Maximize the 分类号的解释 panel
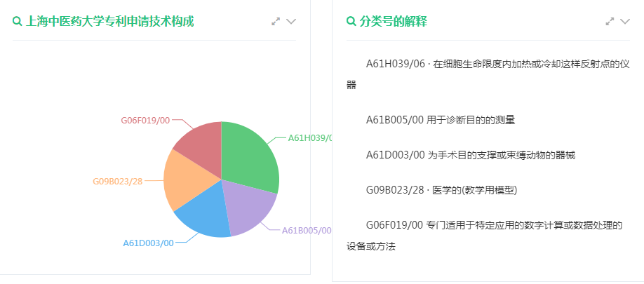 (x=610, y=22)
